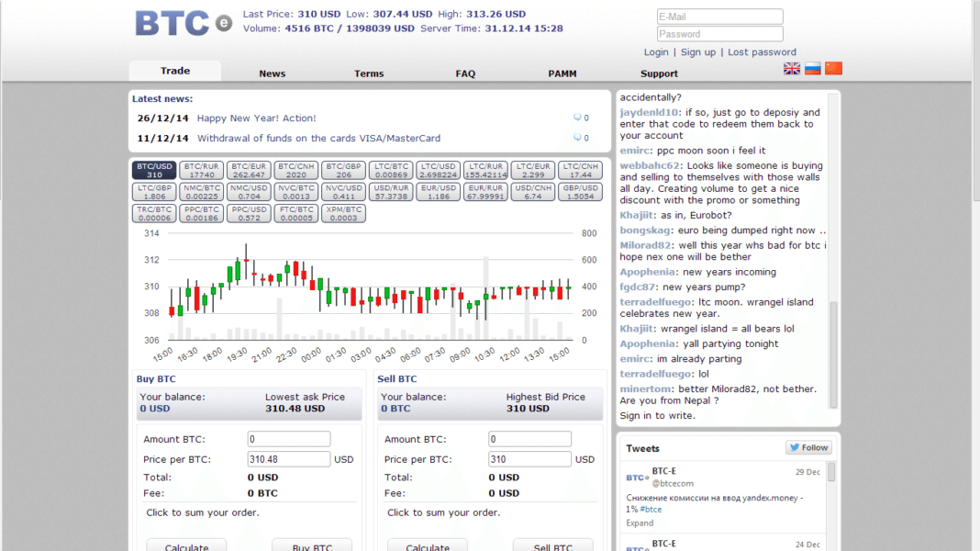
Task: Open the Terms tab
Action: 369,73
